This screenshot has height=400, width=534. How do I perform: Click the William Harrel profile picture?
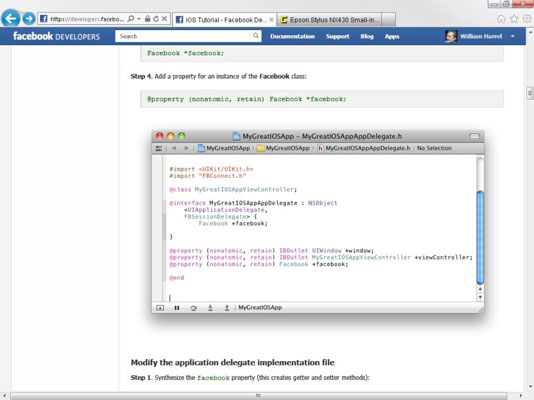coord(451,36)
